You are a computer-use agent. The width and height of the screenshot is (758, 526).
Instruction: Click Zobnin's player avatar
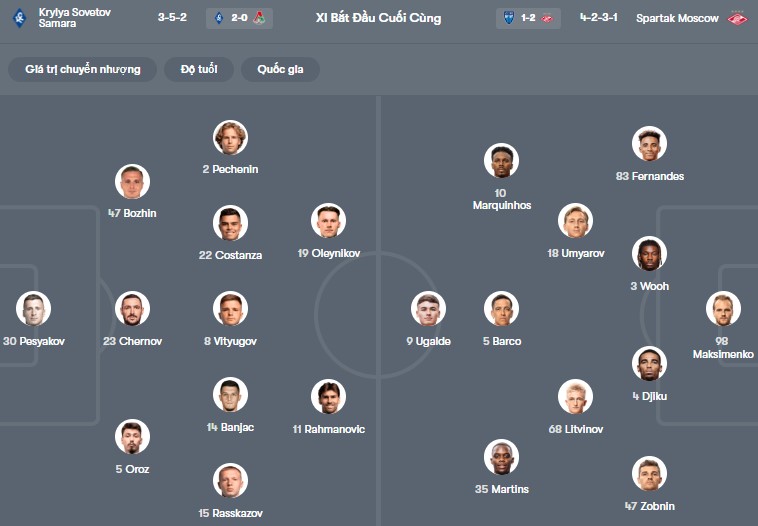tap(650, 474)
